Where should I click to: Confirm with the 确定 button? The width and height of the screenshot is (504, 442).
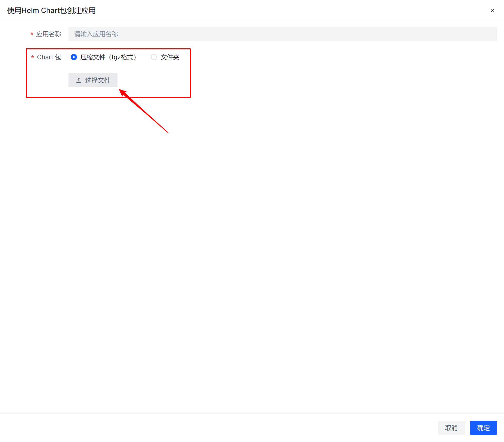click(483, 428)
